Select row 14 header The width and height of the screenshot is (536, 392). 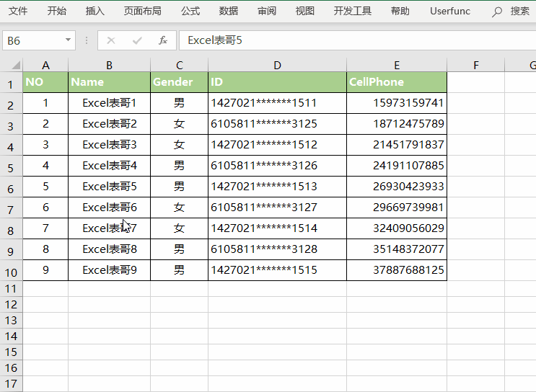coord(11,337)
